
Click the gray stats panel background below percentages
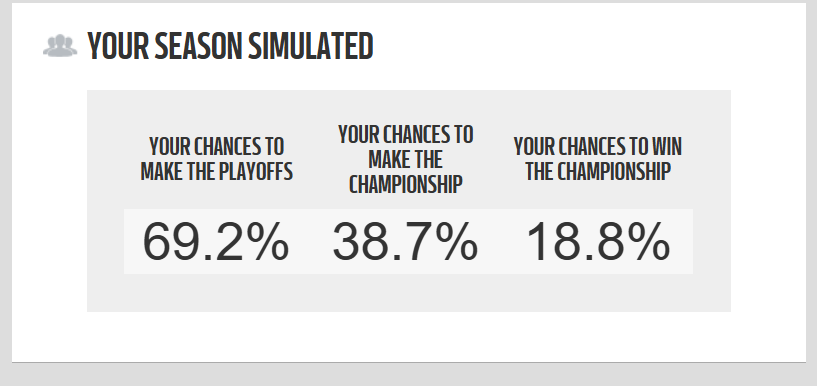[x=408, y=293]
